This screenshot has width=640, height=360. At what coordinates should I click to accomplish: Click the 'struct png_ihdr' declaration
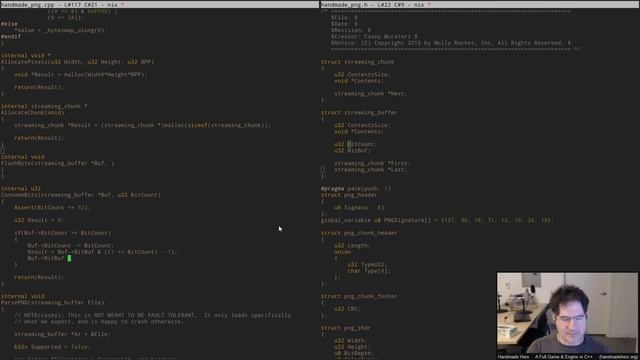tap(346, 328)
